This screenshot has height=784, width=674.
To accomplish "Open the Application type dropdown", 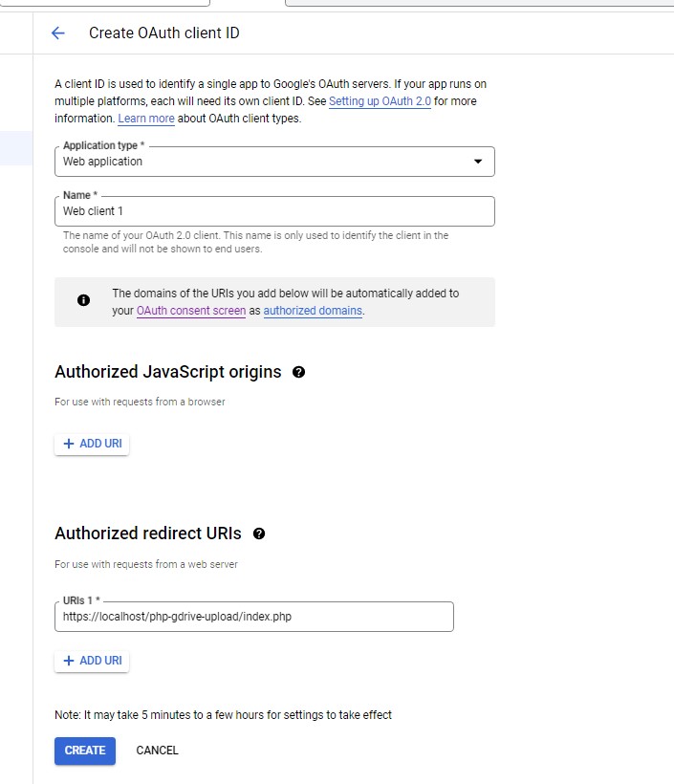I will click(274, 162).
